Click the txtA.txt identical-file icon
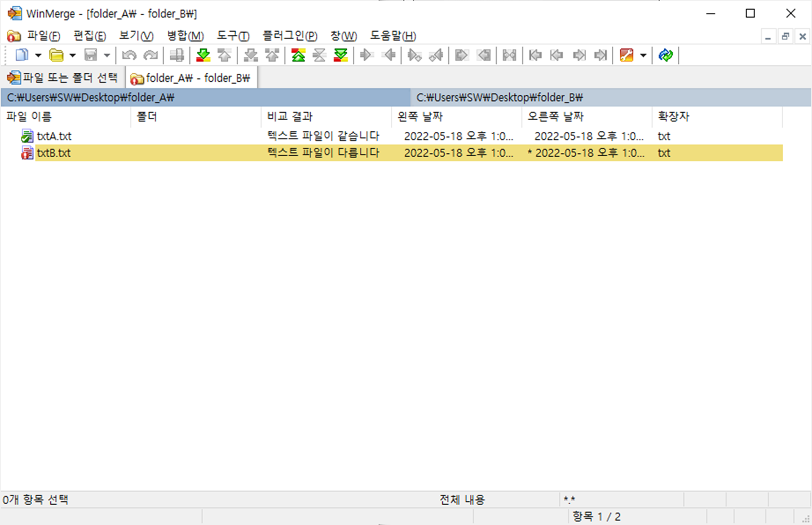The height and width of the screenshot is (525, 812). 27,136
